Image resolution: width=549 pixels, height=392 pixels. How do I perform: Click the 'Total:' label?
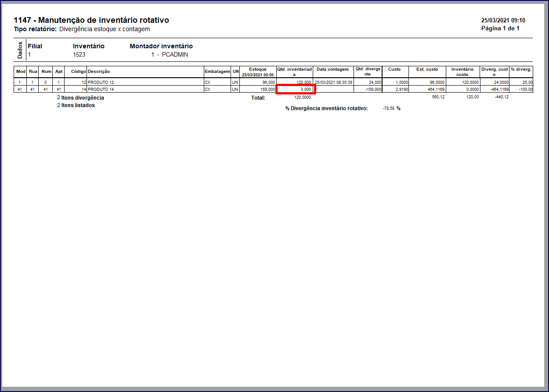point(258,98)
